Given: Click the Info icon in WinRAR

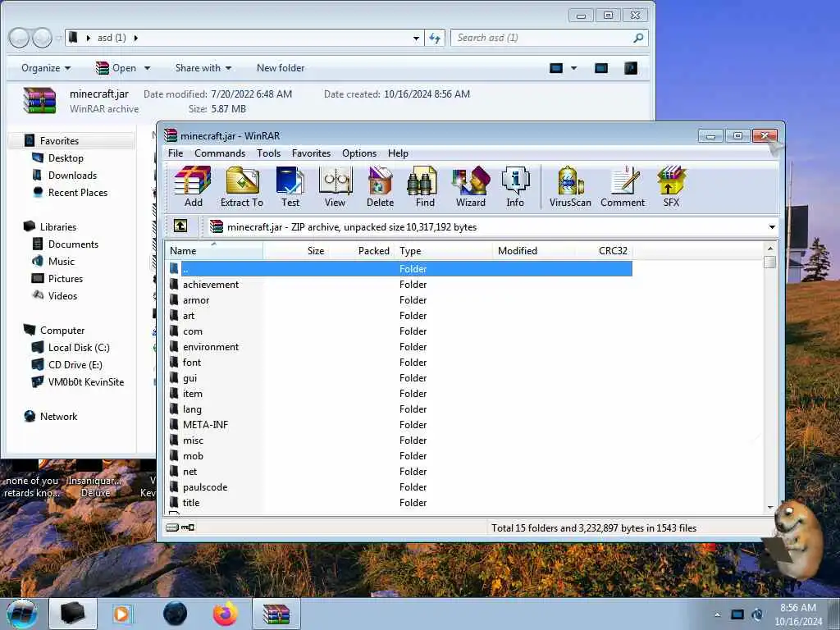Looking at the screenshot, I should click(x=515, y=186).
